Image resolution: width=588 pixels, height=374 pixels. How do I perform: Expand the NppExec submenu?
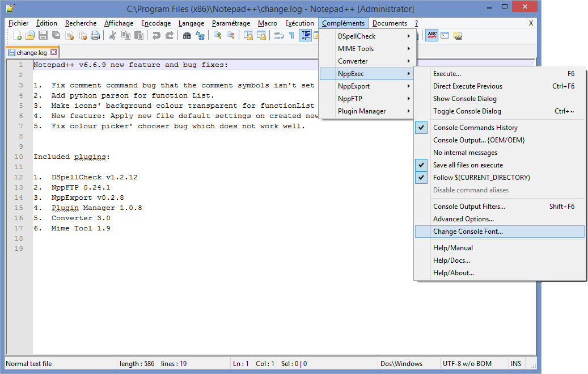coord(366,74)
